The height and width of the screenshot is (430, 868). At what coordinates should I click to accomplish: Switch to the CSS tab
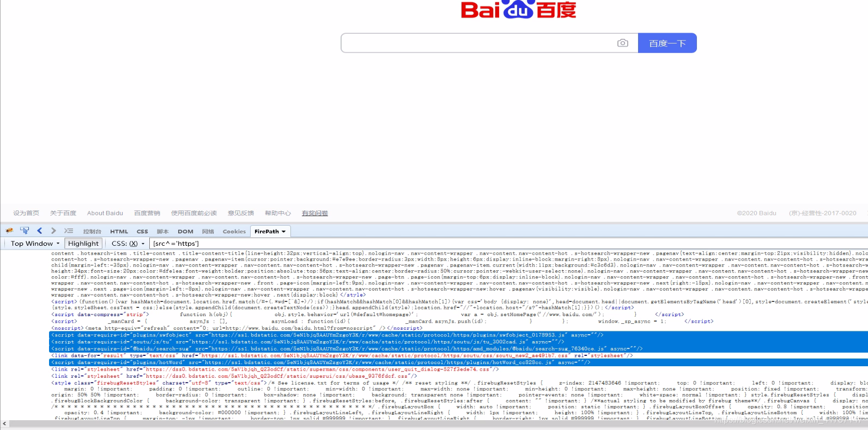pos(142,232)
